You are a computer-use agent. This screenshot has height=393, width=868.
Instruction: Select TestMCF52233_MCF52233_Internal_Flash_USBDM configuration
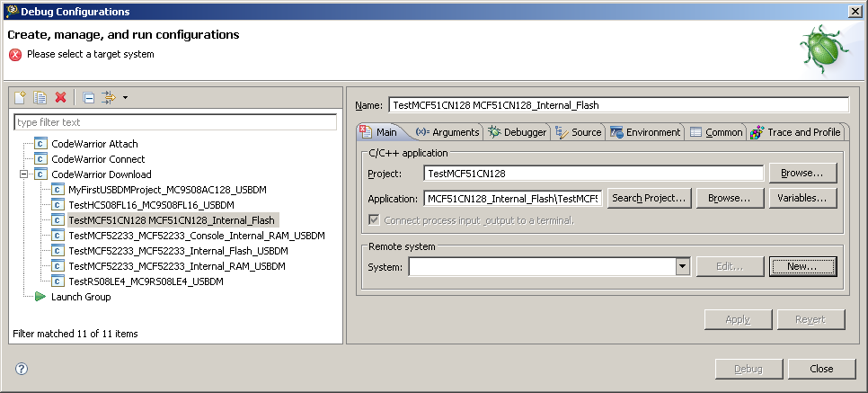click(178, 251)
